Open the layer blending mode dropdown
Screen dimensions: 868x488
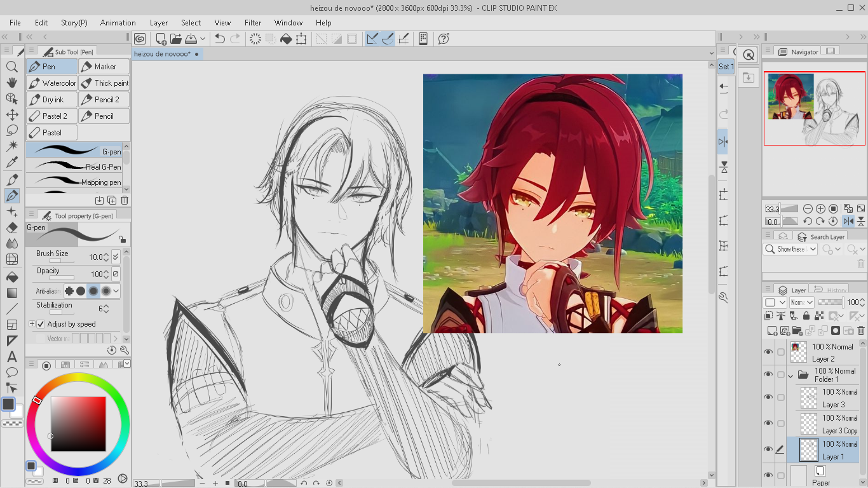point(800,302)
